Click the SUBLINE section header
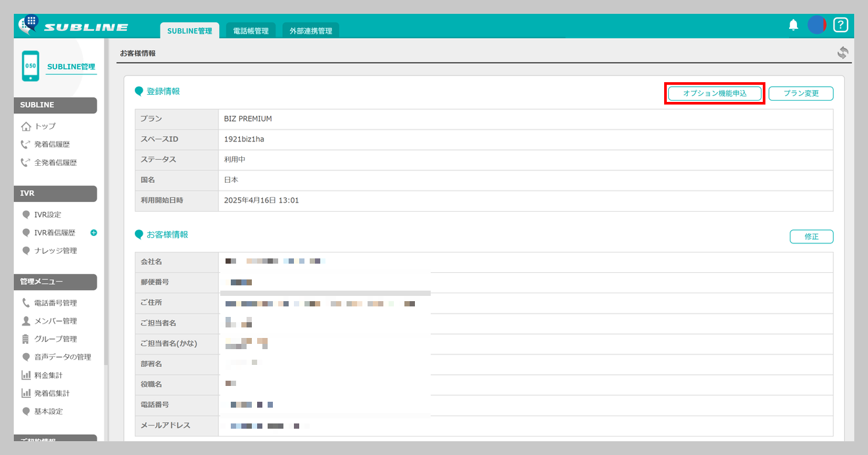Screen dimensions: 868x455 point(55,105)
